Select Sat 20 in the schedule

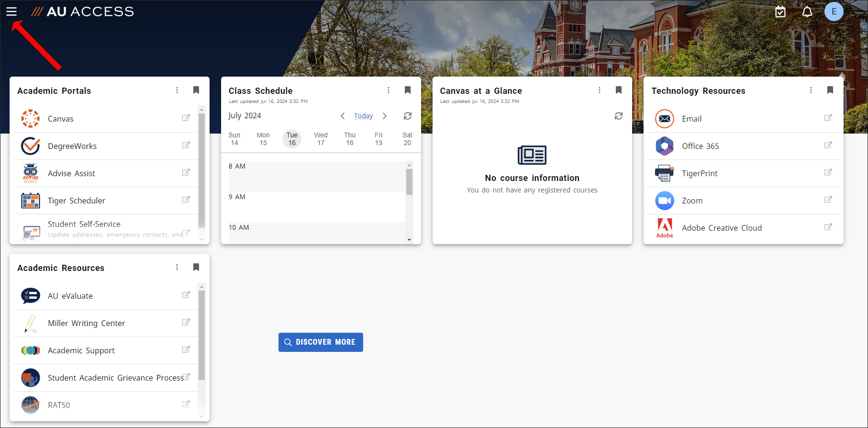click(407, 139)
